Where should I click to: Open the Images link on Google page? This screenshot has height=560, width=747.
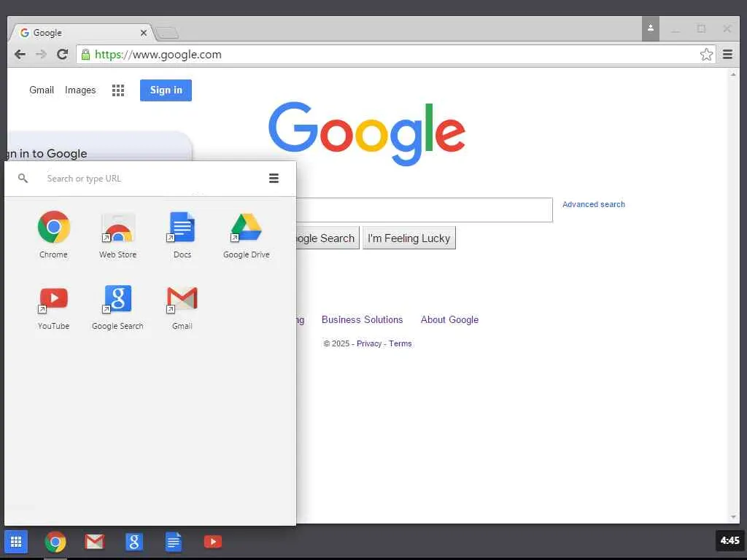click(80, 90)
